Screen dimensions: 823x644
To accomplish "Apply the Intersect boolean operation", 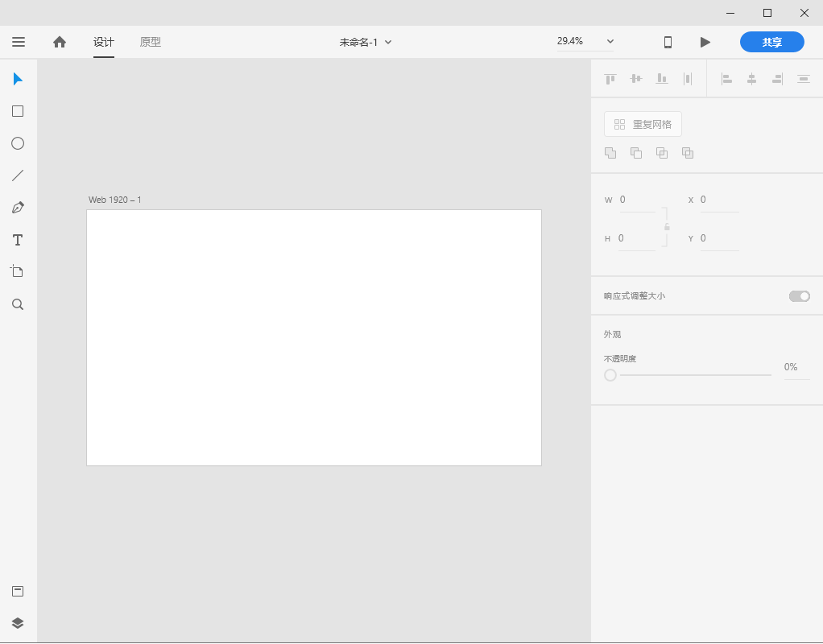I will coord(662,153).
